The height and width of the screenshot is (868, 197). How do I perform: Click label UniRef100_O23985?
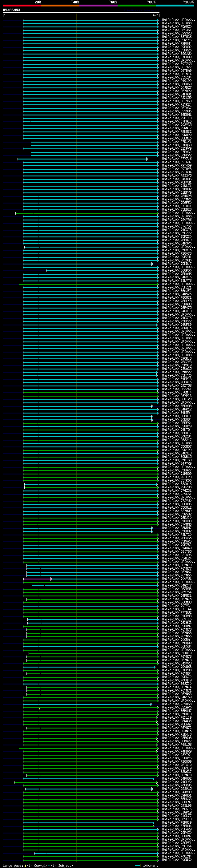(177, 111)
